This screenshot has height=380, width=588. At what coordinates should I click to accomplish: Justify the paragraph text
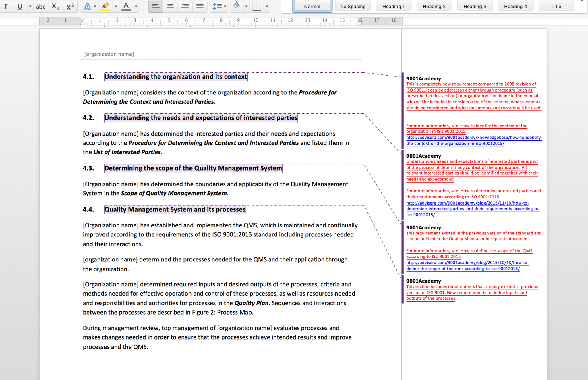[200, 6]
